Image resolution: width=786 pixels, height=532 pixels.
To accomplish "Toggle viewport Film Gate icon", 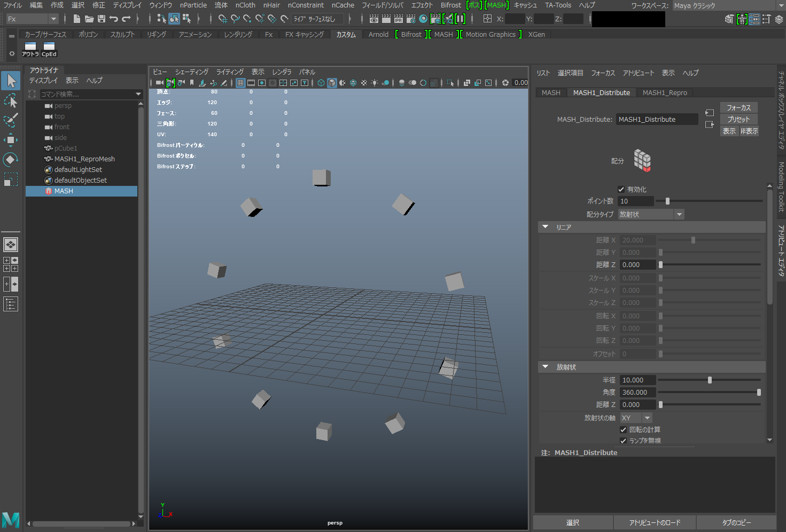I will pyautogui.click(x=251, y=83).
